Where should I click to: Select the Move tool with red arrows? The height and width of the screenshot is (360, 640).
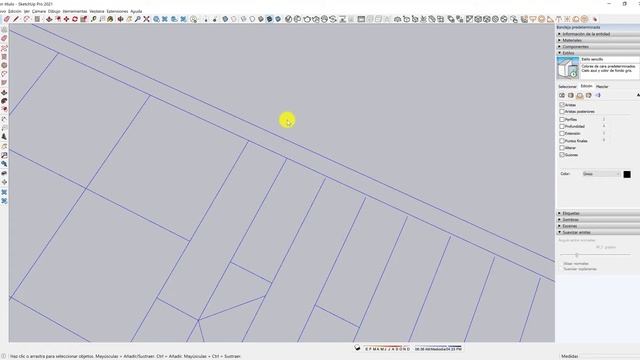[x=66, y=19]
